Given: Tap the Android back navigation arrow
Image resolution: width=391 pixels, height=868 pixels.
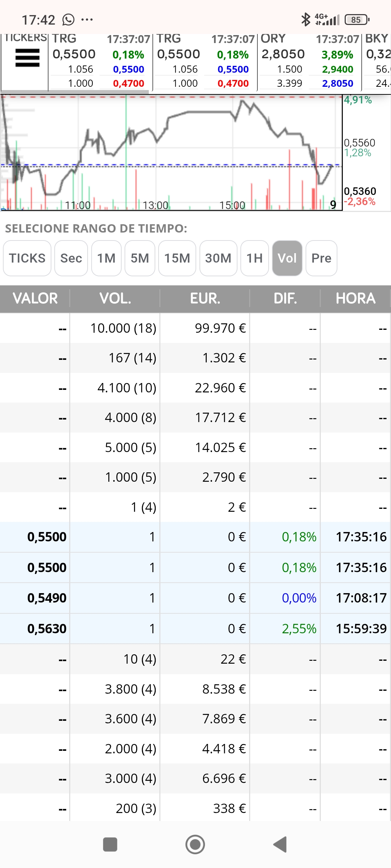Looking at the screenshot, I should [x=280, y=844].
